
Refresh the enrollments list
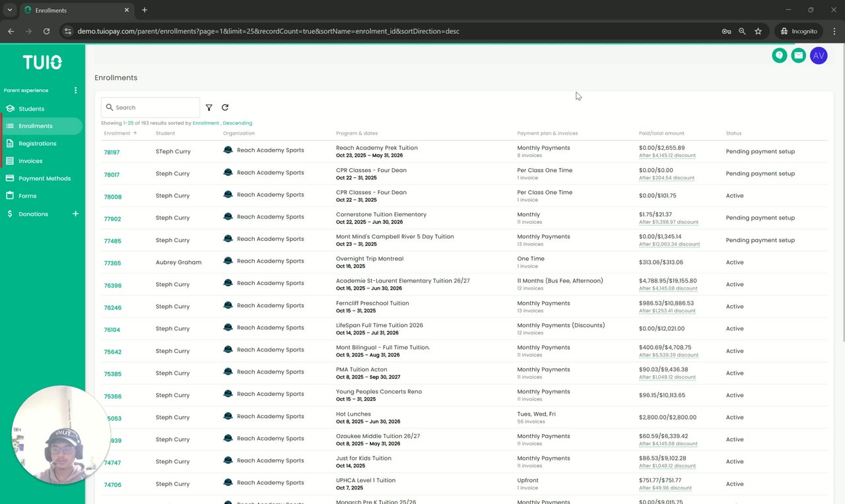coord(225,108)
